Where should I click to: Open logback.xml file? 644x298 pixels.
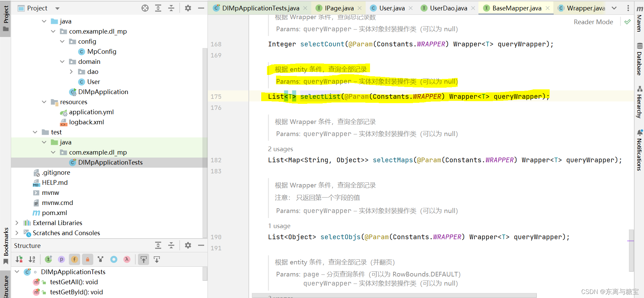pyautogui.click(x=86, y=122)
